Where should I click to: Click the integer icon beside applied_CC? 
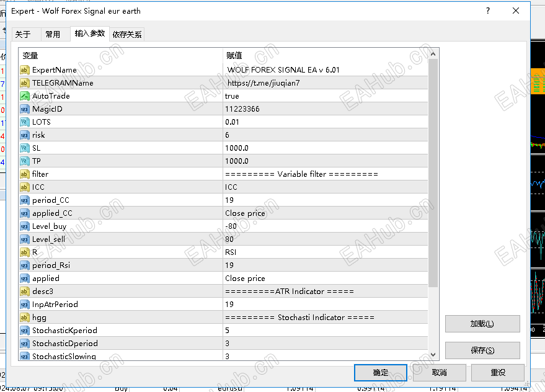pos(24,213)
